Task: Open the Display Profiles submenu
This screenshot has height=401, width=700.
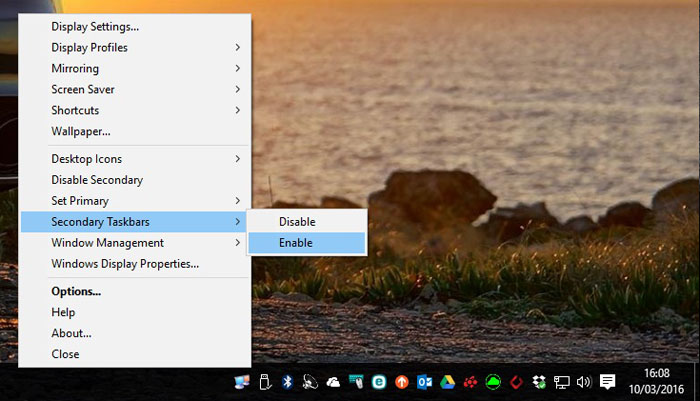Action: click(x=134, y=47)
